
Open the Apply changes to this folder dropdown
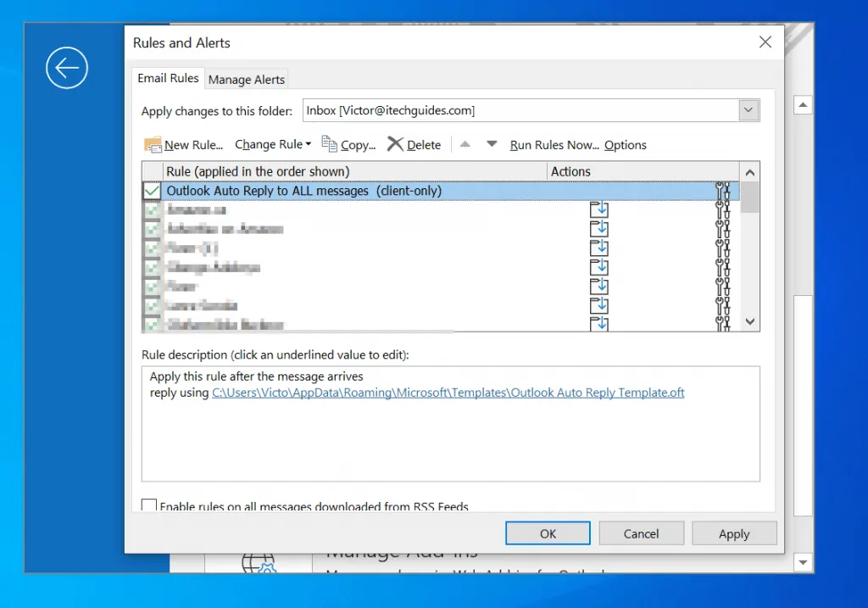748,109
